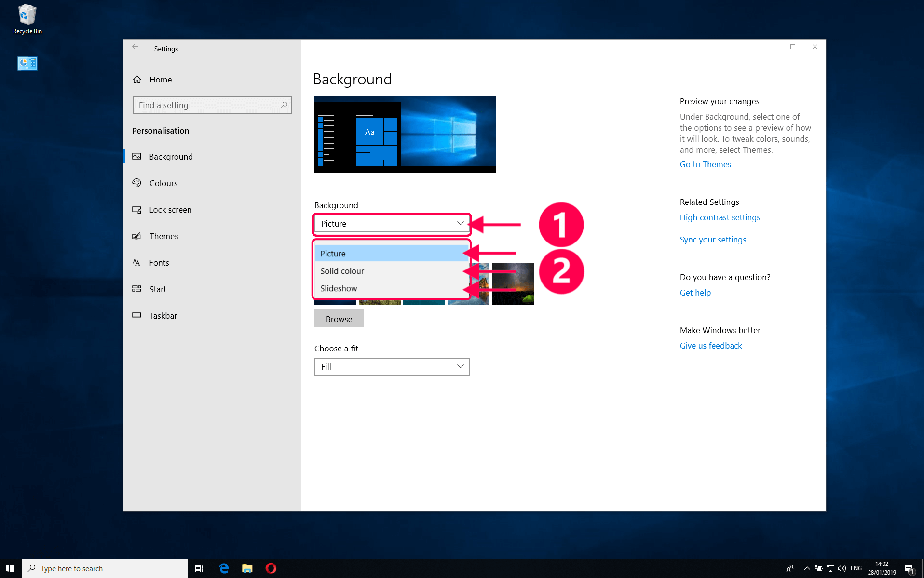The width and height of the screenshot is (924, 578).
Task: Open Colours personalisation section
Action: click(163, 183)
